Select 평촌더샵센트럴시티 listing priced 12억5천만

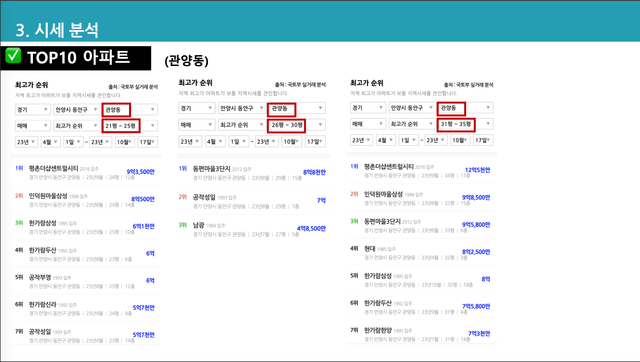point(422,171)
